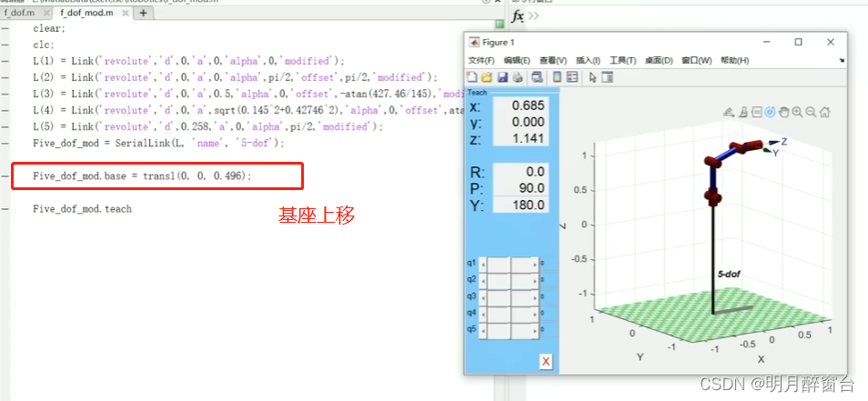Select the Pan hand tool on axes

(x=784, y=112)
